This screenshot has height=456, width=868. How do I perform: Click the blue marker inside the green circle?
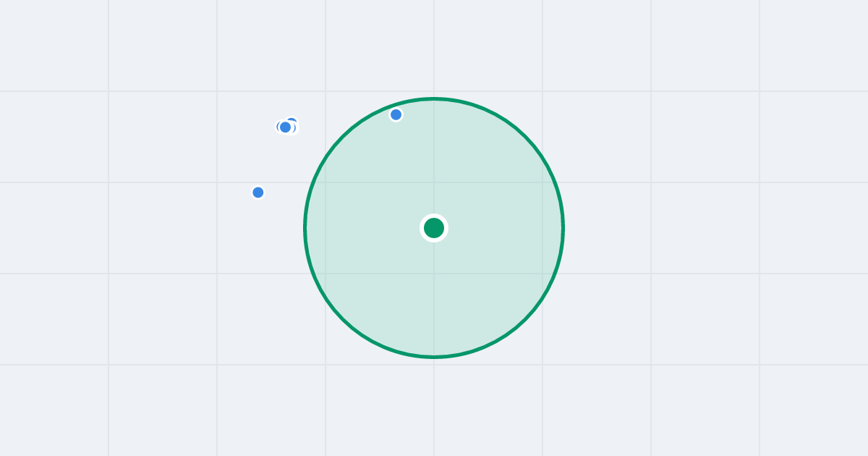pos(396,114)
